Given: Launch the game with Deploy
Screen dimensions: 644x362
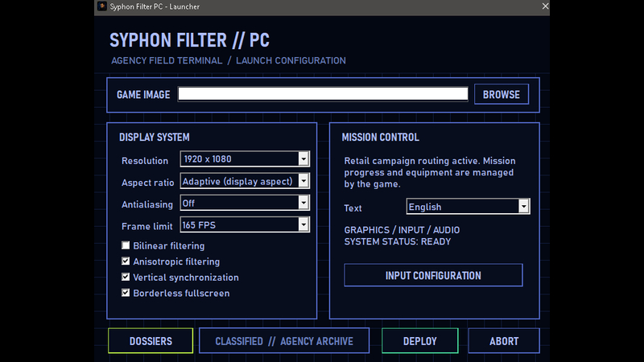Looking at the screenshot, I should click(419, 340).
